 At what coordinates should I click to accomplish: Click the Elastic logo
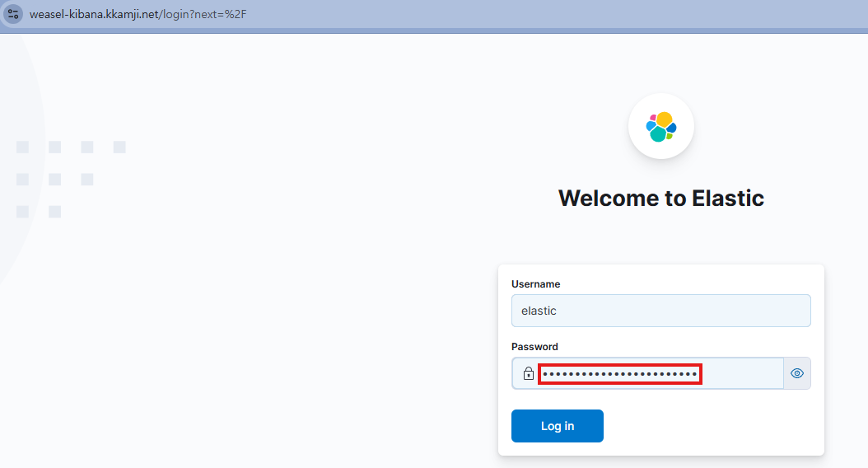(x=661, y=126)
